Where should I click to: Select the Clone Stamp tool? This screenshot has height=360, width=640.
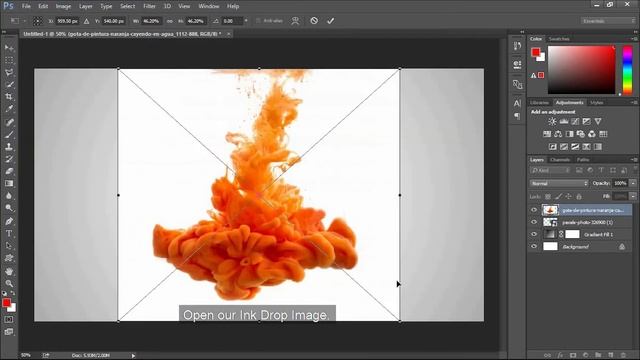(x=9, y=147)
